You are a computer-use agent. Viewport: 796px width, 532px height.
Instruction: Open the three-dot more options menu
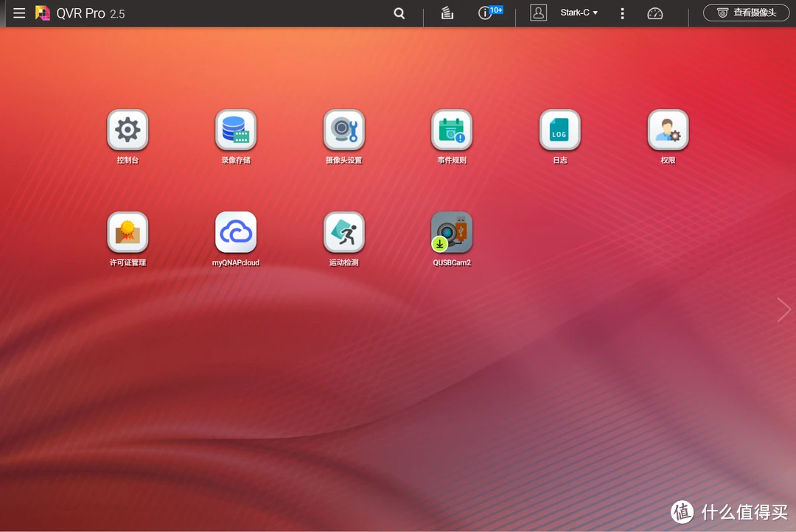point(622,13)
